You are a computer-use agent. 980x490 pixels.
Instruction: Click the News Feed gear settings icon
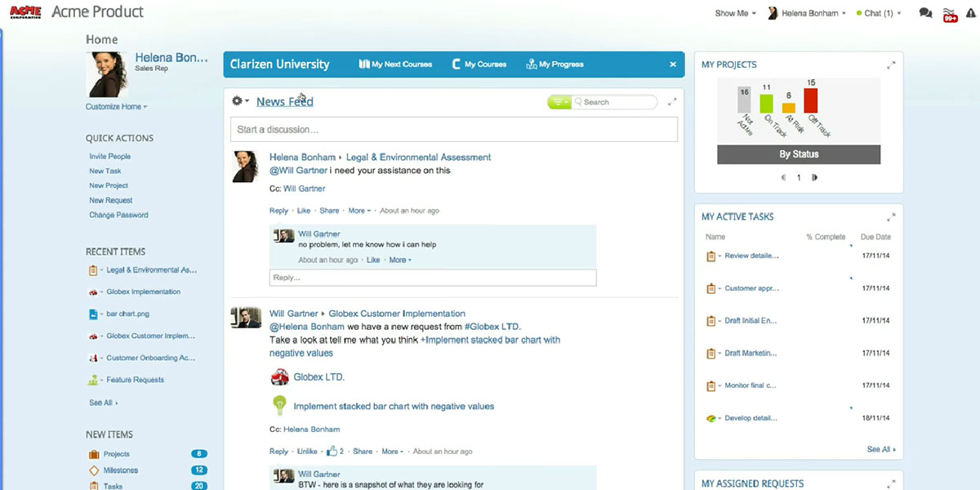tap(239, 101)
